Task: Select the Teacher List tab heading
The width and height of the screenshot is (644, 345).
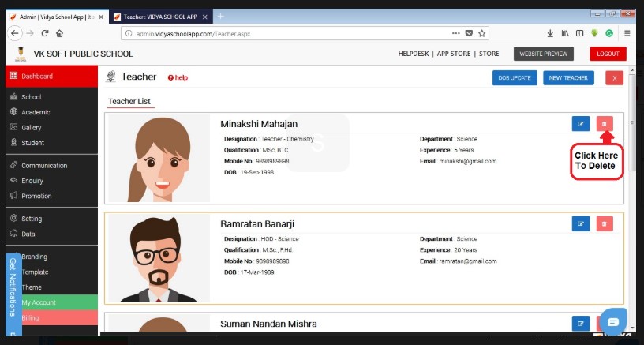Action: pyautogui.click(x=129, y=101)
